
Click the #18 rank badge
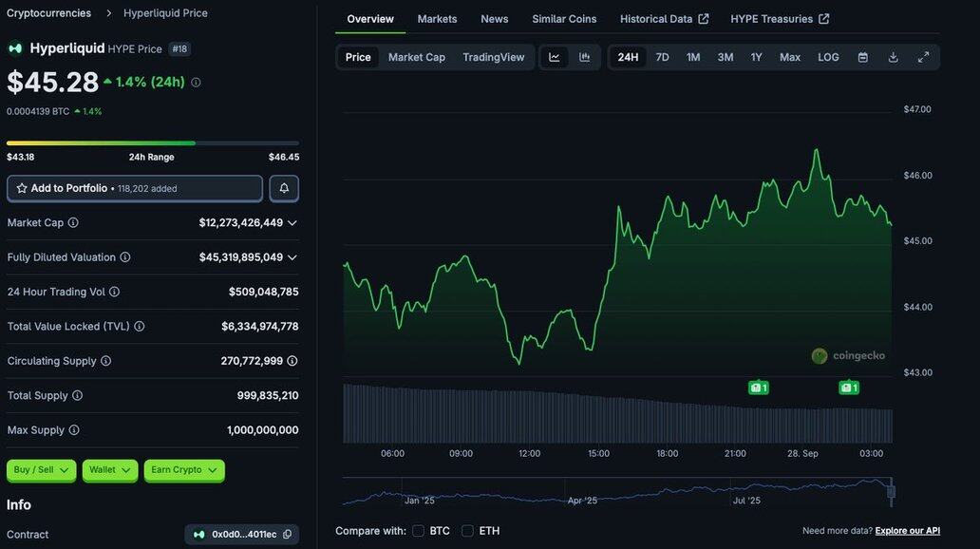point(179,48)
